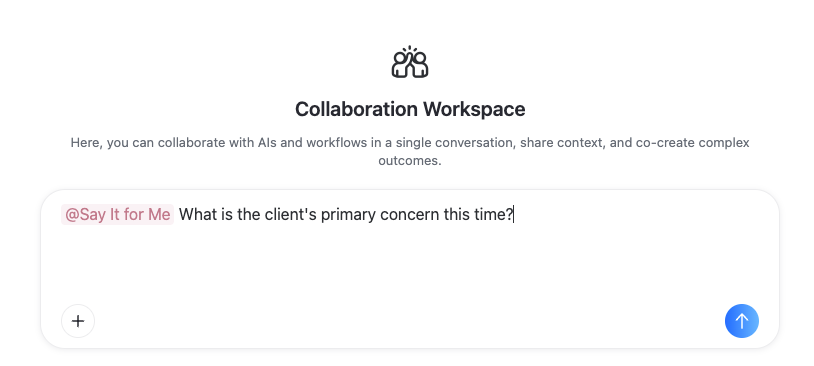Click the word "client's" in the message

point(290,214)
